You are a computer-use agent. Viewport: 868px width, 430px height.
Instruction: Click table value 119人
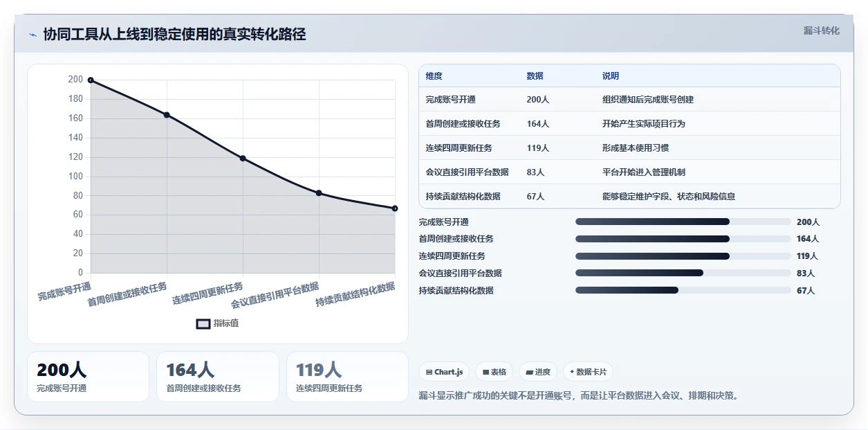click(537, 148)
